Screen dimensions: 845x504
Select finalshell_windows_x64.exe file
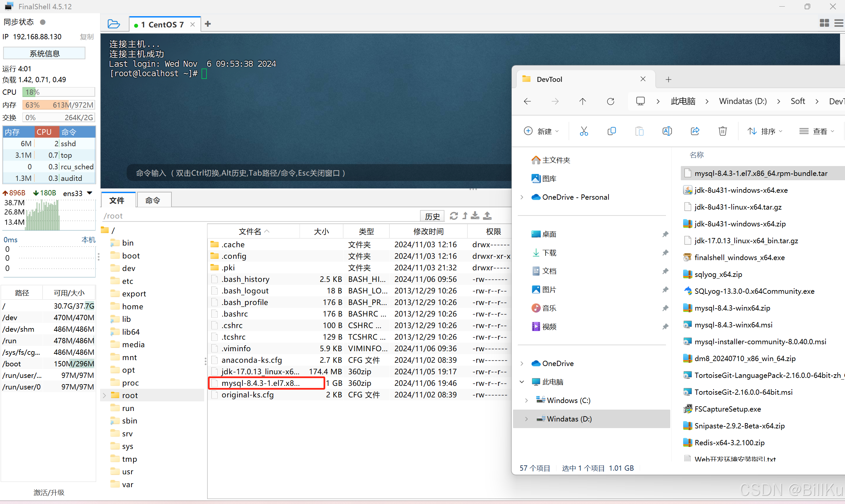tap(739, 257)
